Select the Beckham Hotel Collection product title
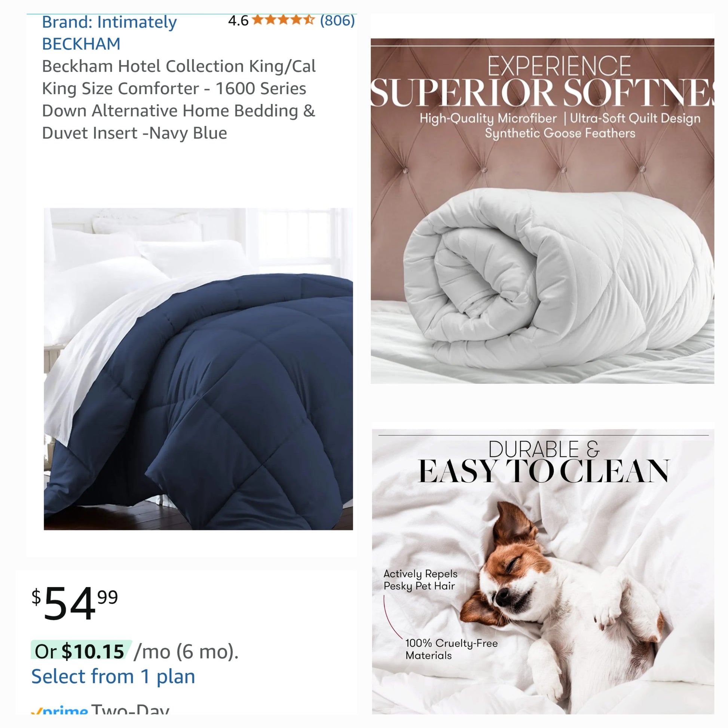 (x=178, y=100)
